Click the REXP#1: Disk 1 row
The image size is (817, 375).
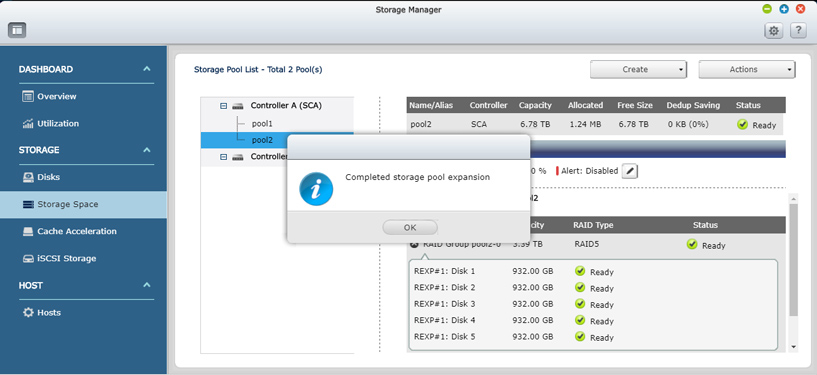(x=593, y=271)
